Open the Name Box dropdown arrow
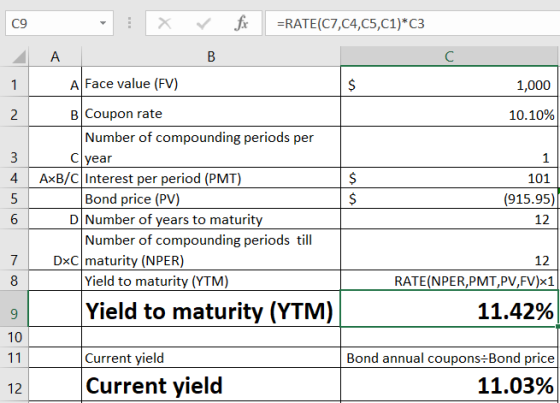This screenshot has width=560, height=403. [x=103, y=24]
